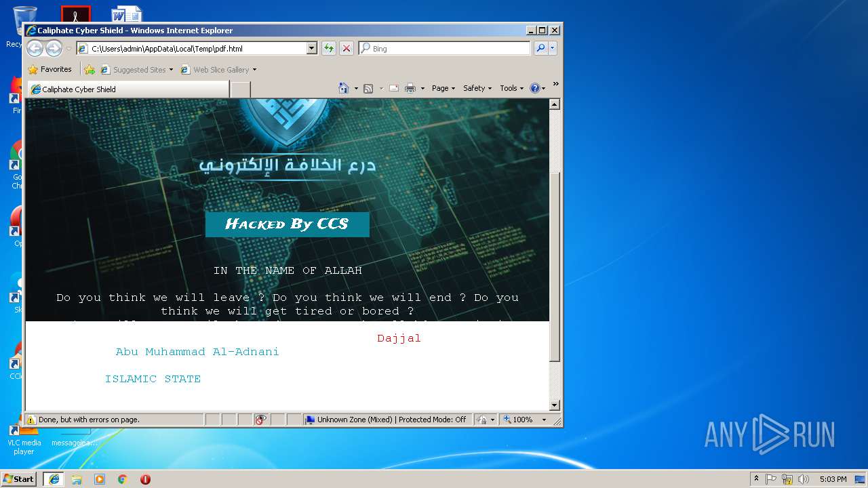Screen dimensions: 868x488
Task: Add page to Favorites bar icon
Action: tap(89, 69)
